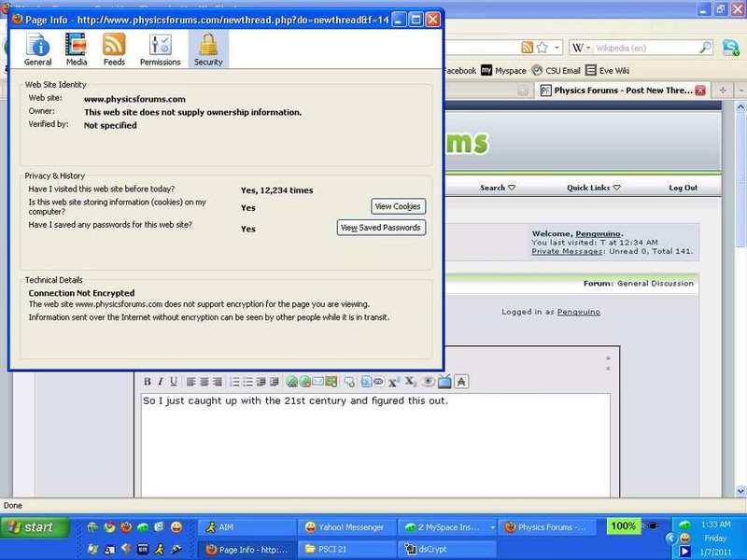Open the General tab in Page Info
Image resolution: width=747 pixels, height=560 pixels.
tap(37, 49)
